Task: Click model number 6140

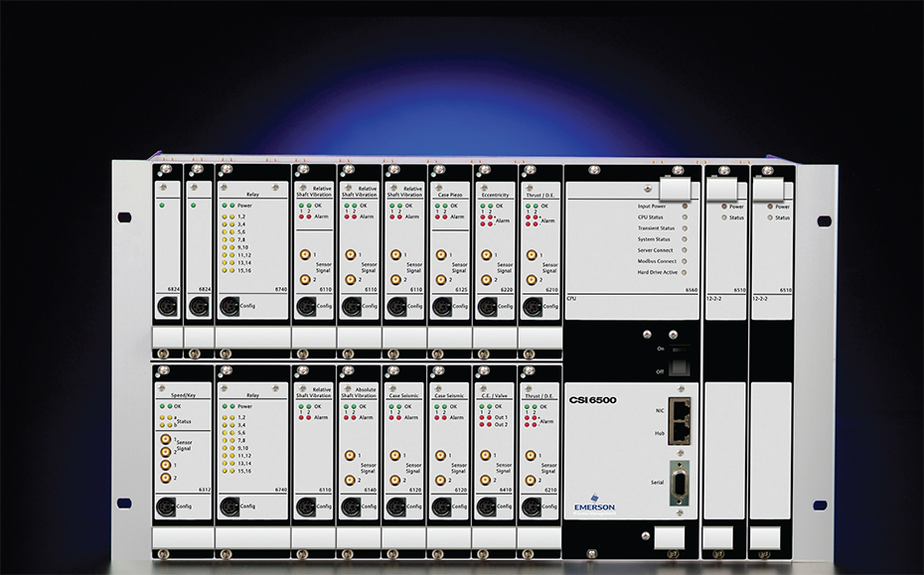Action: click(x=370, y=490)
